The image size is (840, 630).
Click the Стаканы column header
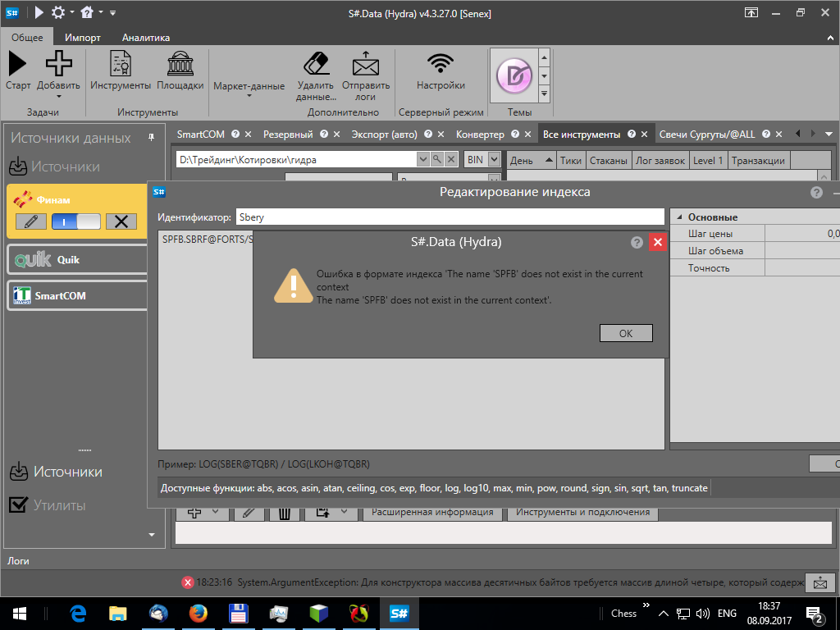608,160
